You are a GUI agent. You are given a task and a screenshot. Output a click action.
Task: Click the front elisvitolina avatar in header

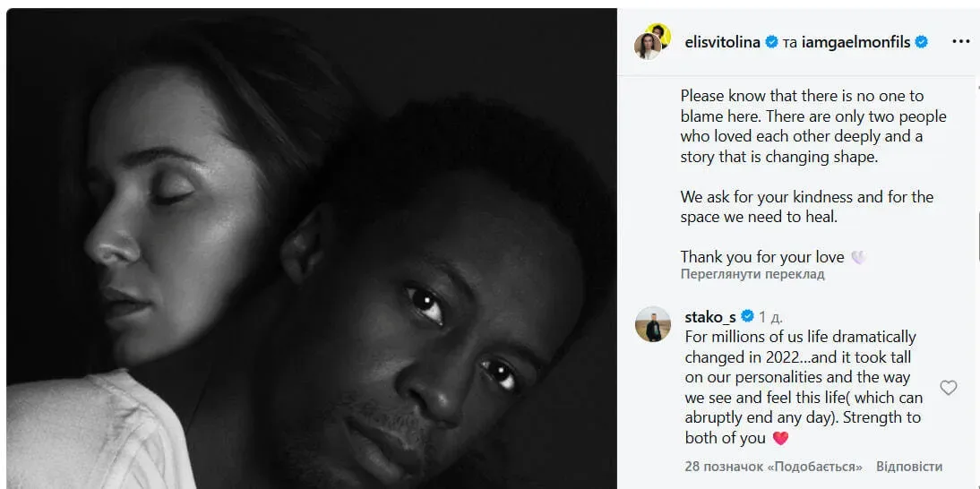[x=648, y=47]
